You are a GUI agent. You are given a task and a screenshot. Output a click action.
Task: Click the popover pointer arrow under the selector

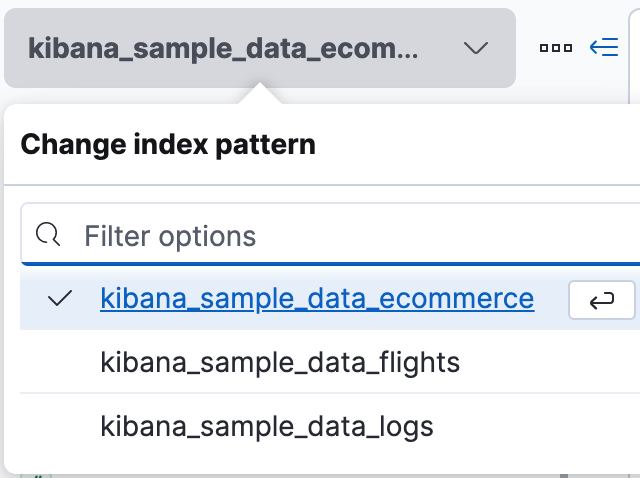tap(260, 95)
